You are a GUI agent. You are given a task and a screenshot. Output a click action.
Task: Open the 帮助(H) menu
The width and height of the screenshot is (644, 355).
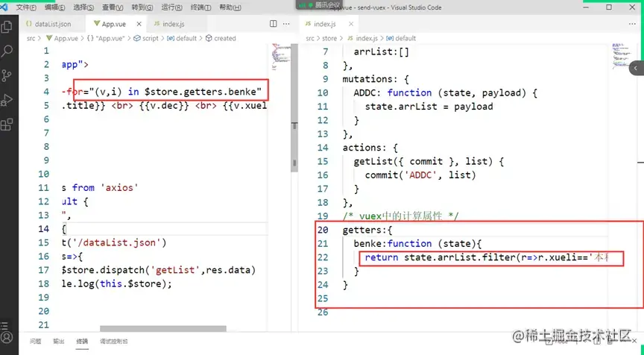[x=230, y=7]
